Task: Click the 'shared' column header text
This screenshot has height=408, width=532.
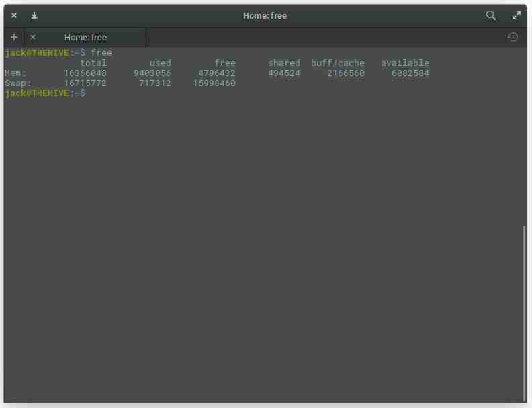Action: [284, 63]
